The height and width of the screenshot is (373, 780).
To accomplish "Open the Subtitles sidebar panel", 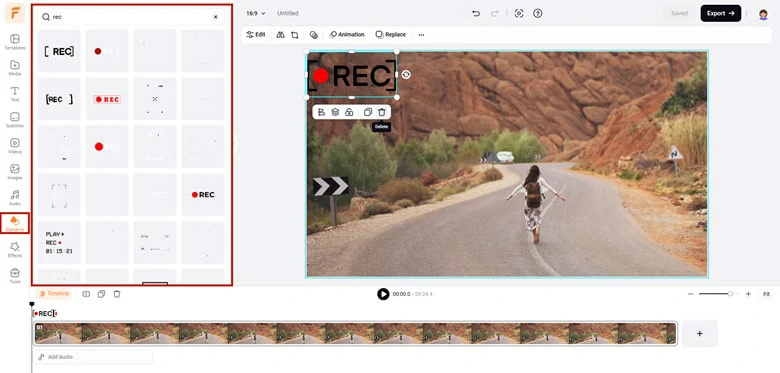I will pos(15,119).
